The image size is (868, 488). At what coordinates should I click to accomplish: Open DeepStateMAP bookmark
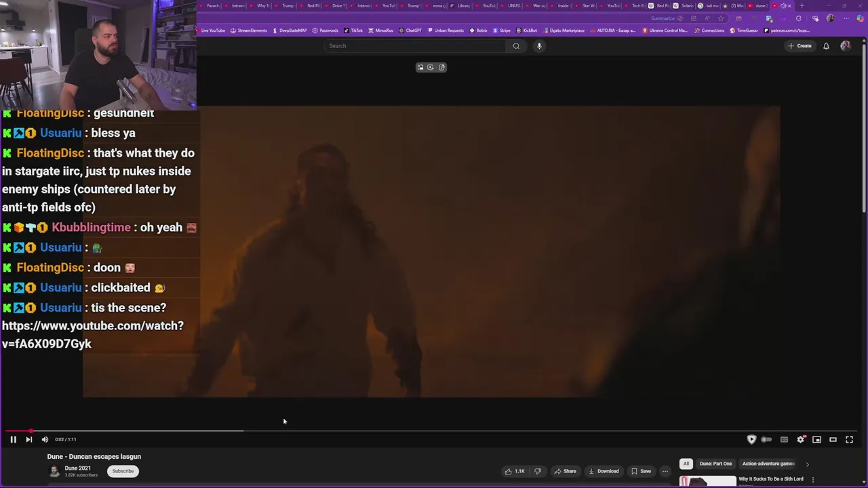tap(290, 30)
